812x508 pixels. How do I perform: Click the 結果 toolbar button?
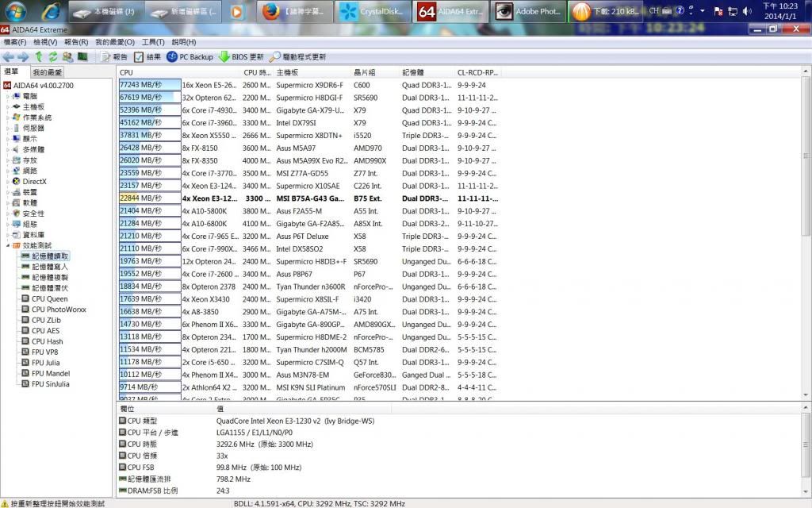pyautogui.click(x=147, y=57)
